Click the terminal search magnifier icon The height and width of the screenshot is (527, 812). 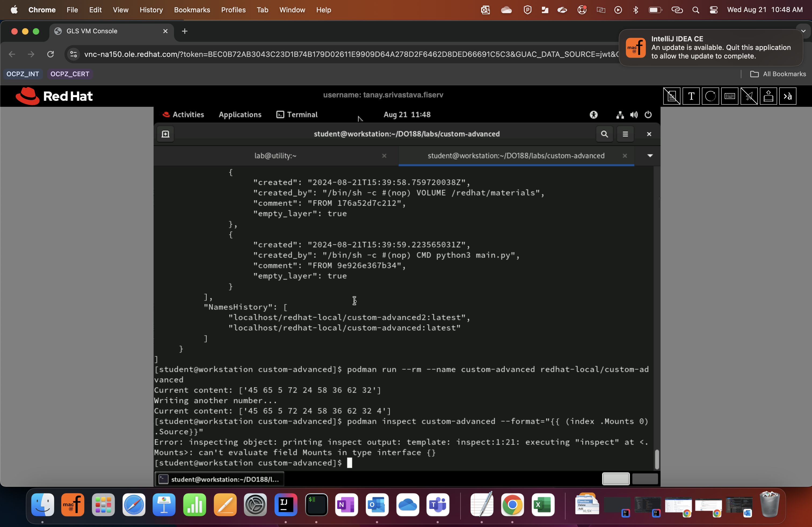coord(604,134)
